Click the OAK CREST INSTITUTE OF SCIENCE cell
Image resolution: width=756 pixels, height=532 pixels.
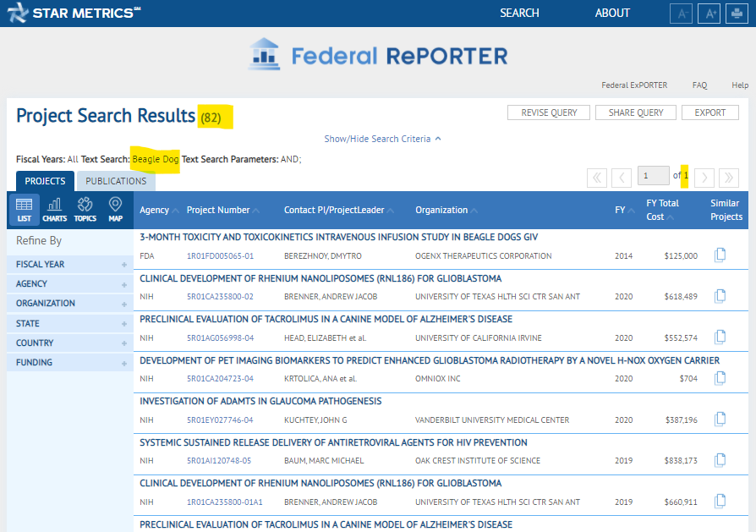pyautogui.click(x=477, y=461)
